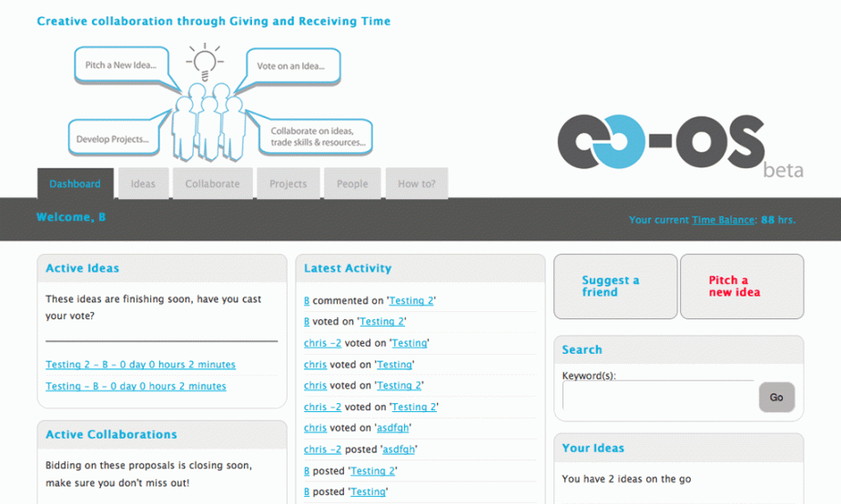
Task: Open the Dashboard tab
Action: [76, 184]
